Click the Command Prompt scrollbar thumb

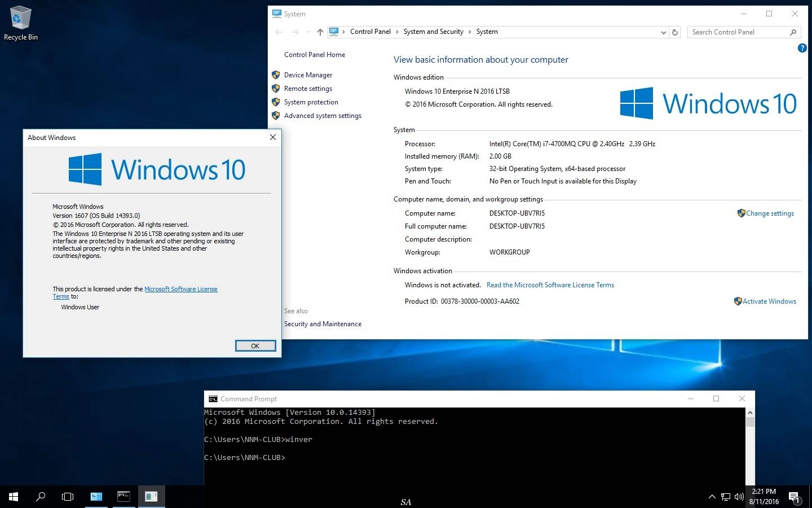coord(750,423)
